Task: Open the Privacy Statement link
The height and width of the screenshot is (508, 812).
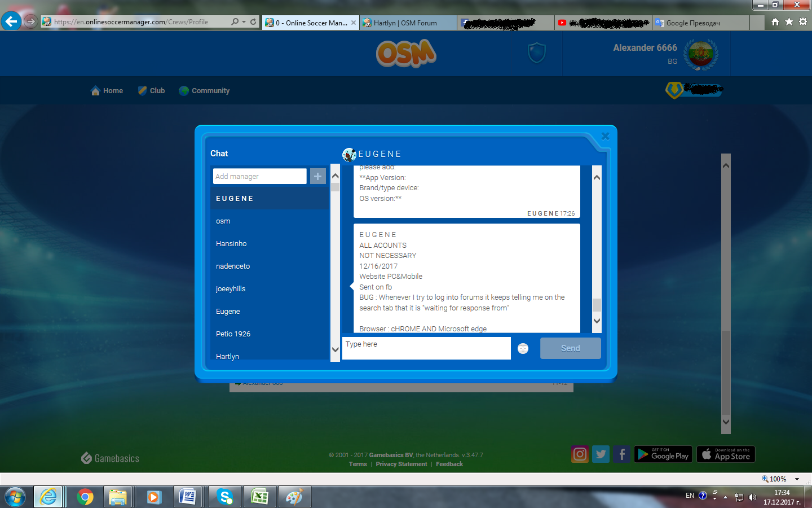Action: pos(401,464)
